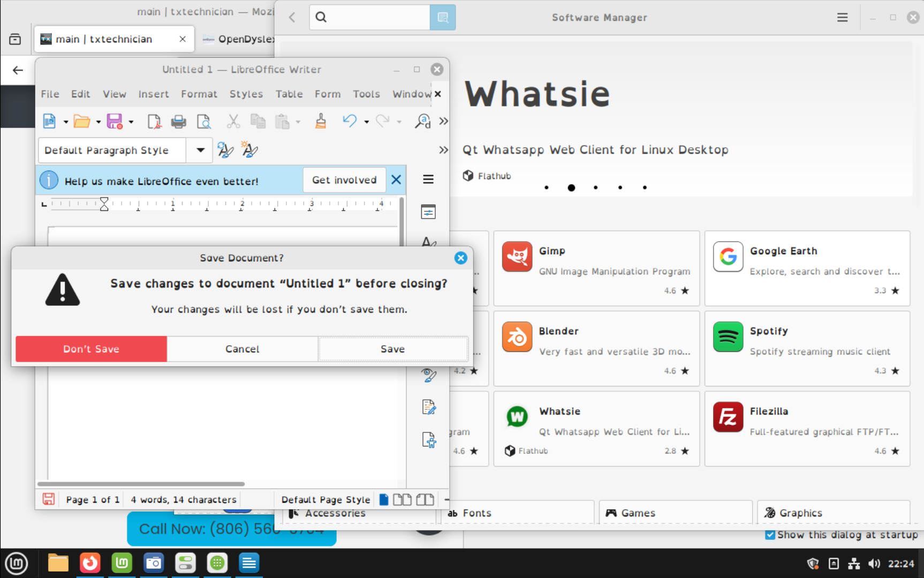Click the New document icon in Writer toolbar
Screen dimensions: 924x578
coord(49,121)
